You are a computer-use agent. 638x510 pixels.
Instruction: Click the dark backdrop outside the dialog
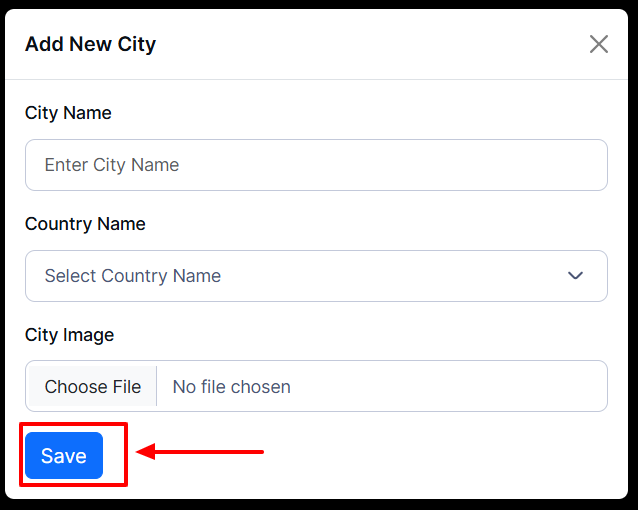tap(633, 250)
